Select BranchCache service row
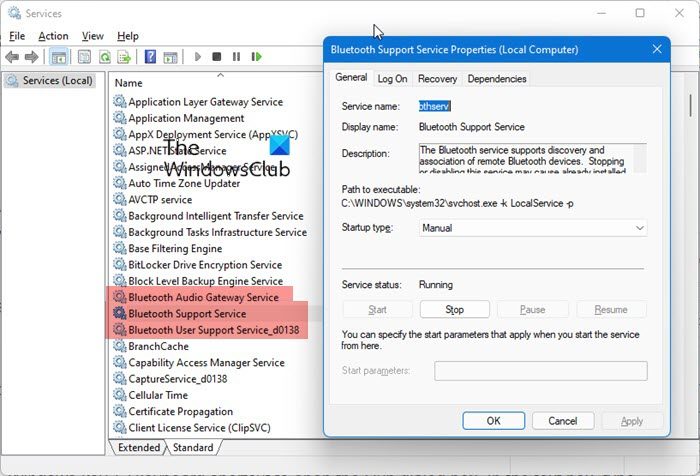 (x=151, y=347)
